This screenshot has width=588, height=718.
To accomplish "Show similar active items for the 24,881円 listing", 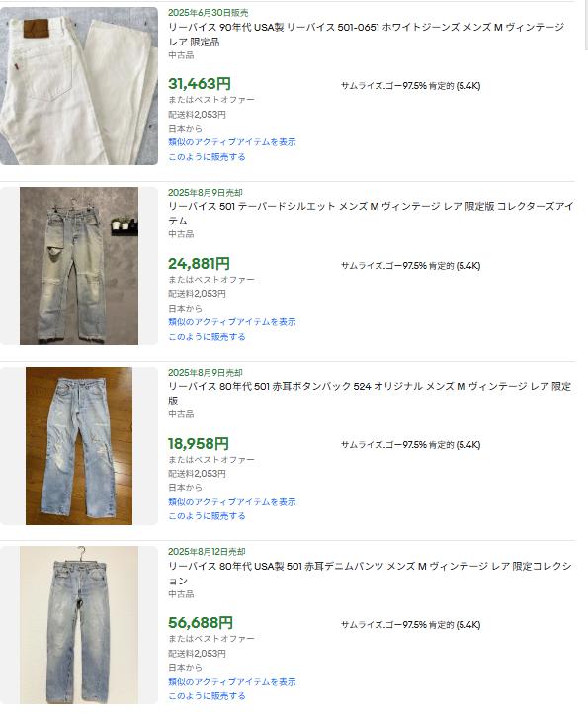I will tap(232, 322).
